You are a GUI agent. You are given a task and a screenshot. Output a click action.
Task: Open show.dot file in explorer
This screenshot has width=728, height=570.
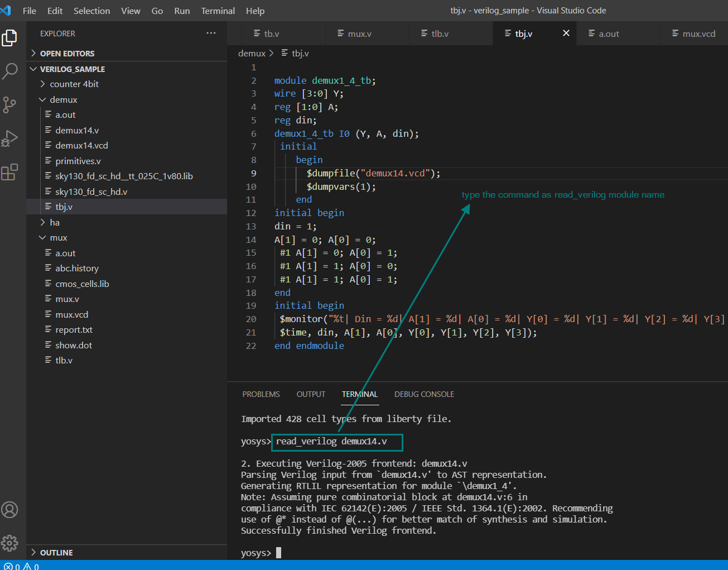[127, 345]
